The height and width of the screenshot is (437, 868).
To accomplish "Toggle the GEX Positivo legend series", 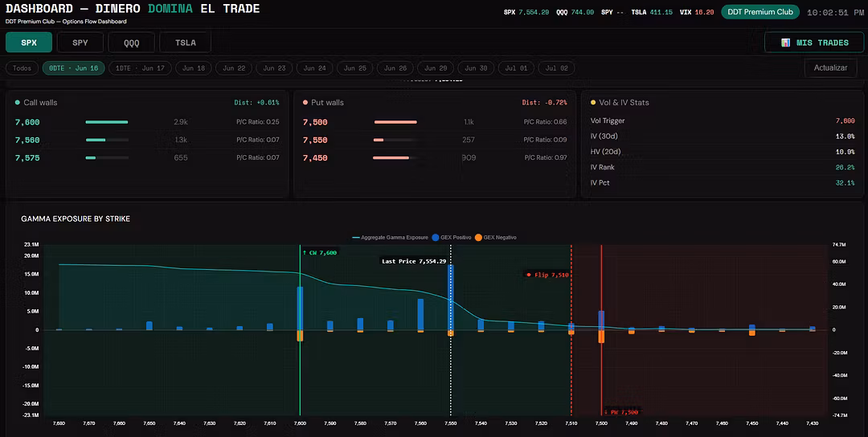I will click(x=451, y=237).
